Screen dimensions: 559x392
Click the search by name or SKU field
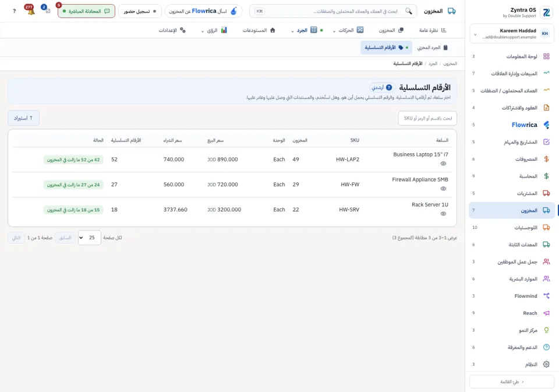pos(427,118)
